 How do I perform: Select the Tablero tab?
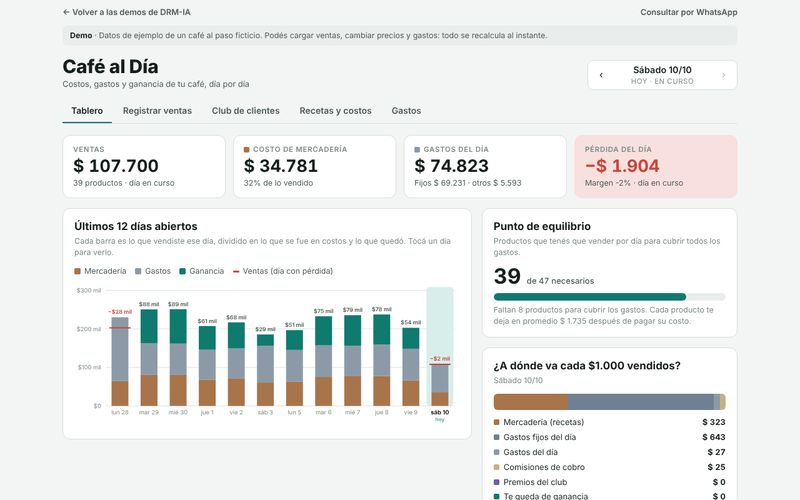(87, 111)
